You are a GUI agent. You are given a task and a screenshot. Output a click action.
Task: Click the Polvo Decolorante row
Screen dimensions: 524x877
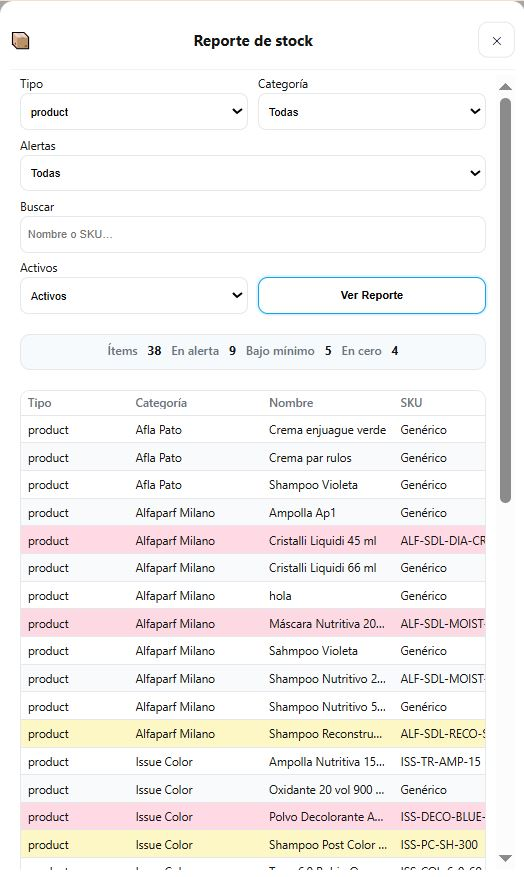(x=253, y=817)
